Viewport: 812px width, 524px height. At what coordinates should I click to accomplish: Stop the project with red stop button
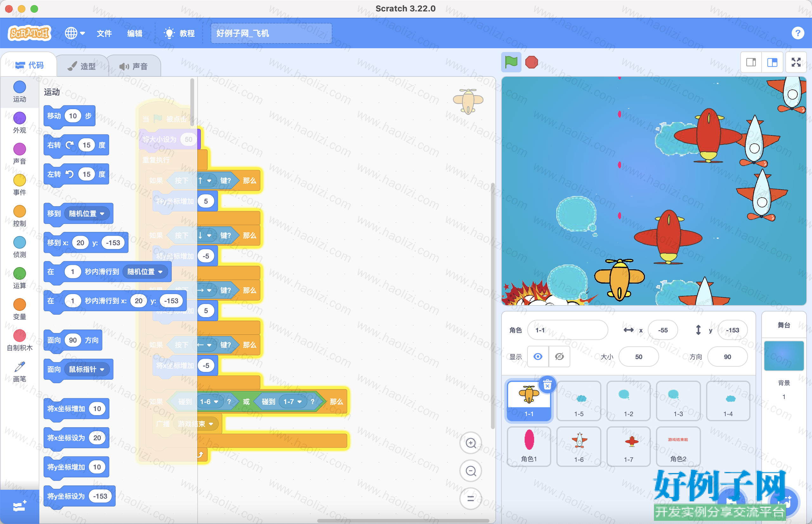(x=531, y=62)
